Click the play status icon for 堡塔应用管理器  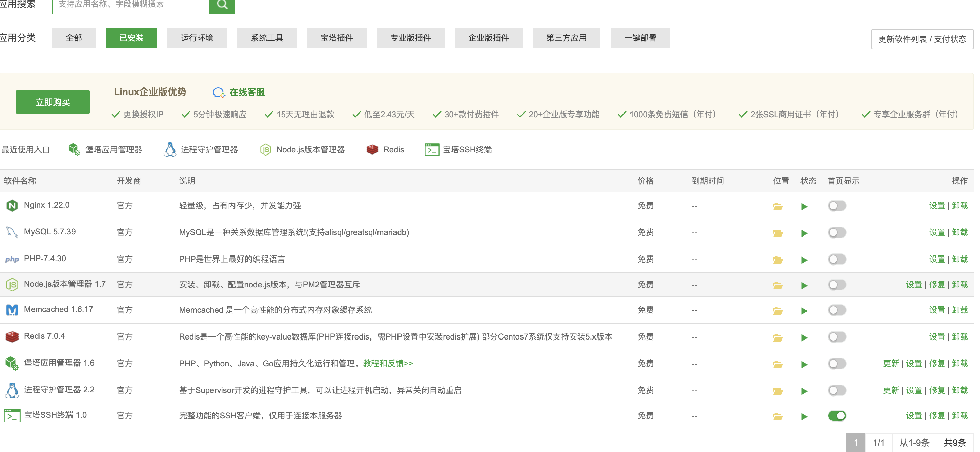pos(804,364)
